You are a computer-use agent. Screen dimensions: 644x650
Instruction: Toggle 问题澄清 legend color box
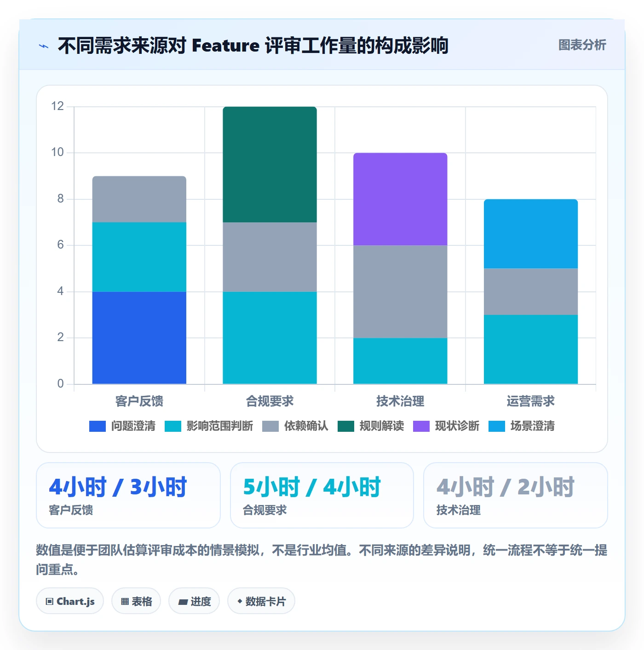point(98,426)
